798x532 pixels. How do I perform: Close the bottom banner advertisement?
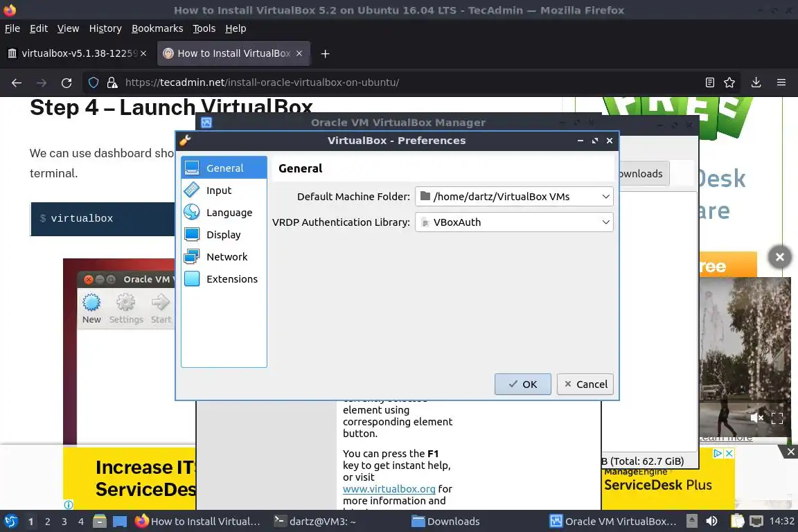tap(791, 452)
